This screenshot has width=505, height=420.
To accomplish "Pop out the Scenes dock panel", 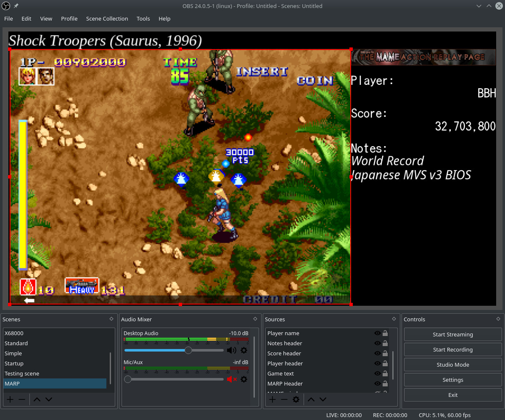I will 111,319.
